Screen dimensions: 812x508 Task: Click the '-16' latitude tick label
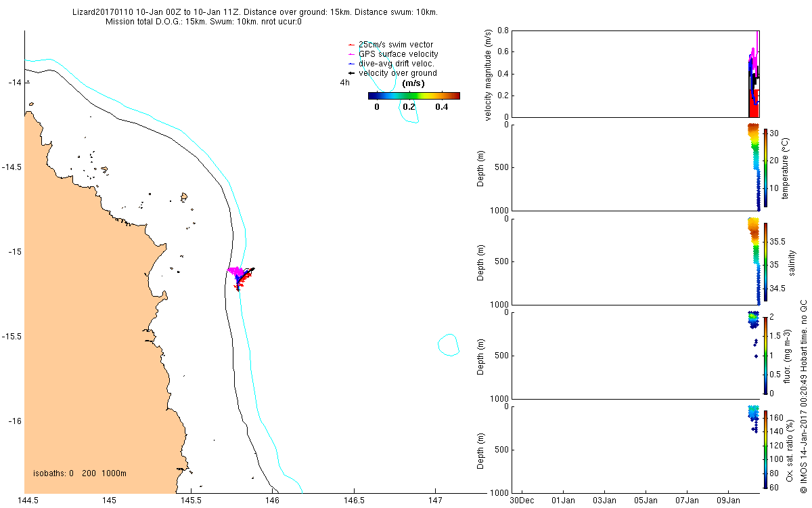[x=14, y=421]
